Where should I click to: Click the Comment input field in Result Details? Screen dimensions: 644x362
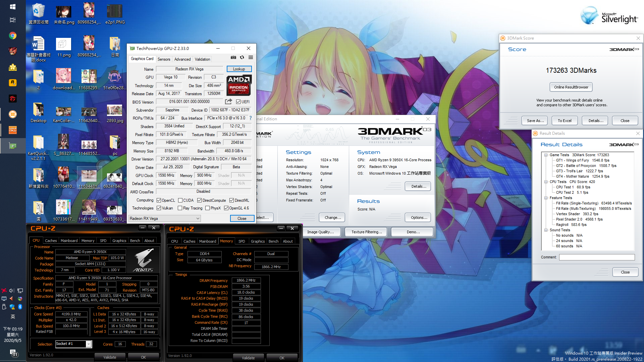point(597,257)
